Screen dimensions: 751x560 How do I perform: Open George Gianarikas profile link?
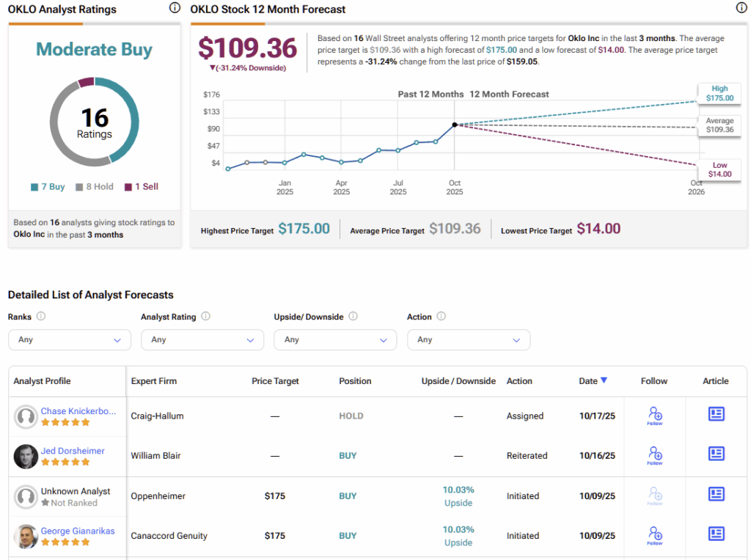pyautogui.click(x=78, y=531)
